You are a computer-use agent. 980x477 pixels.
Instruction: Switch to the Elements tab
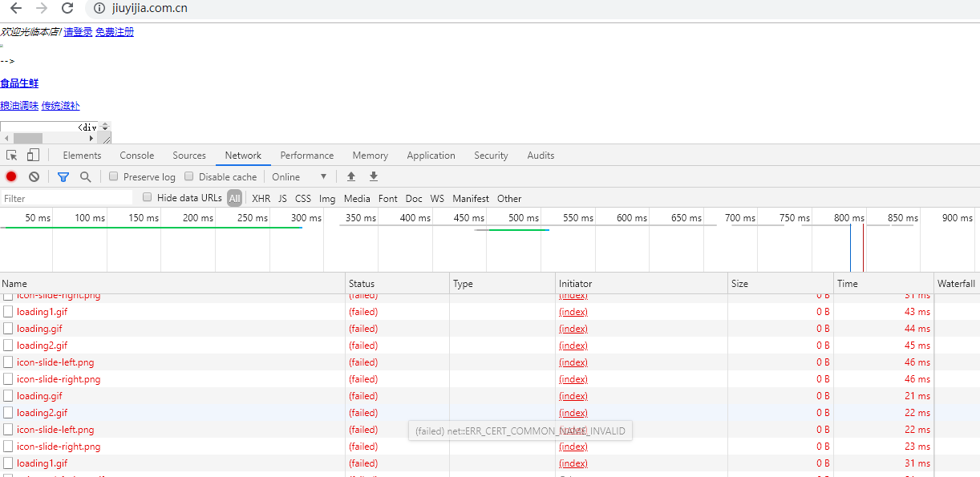pos(82,156)
